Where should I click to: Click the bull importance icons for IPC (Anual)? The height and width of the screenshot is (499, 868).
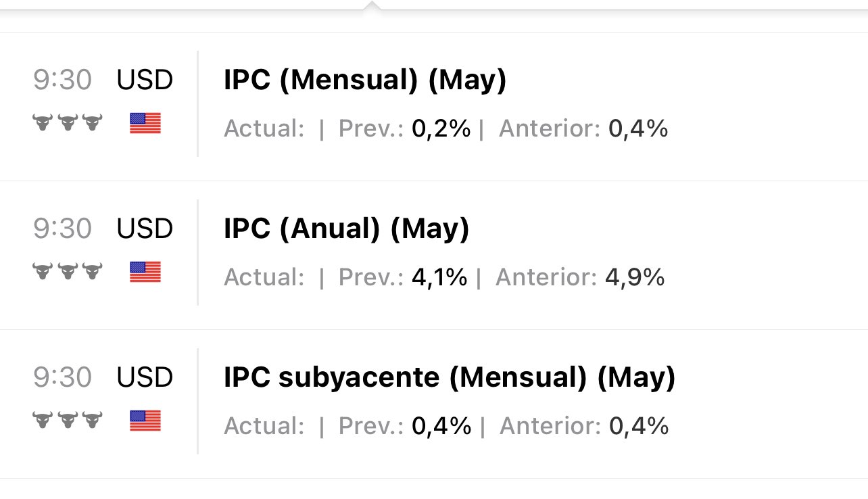[x=68, y=271]
